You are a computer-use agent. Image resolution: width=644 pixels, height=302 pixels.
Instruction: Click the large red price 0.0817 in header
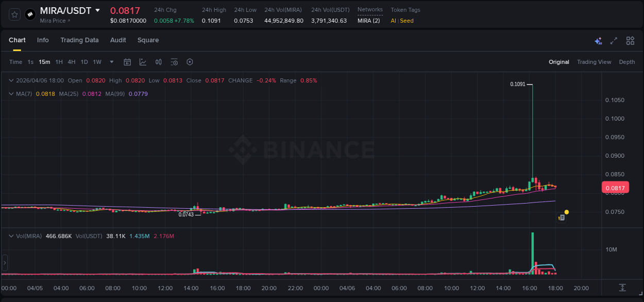(125, 10)
